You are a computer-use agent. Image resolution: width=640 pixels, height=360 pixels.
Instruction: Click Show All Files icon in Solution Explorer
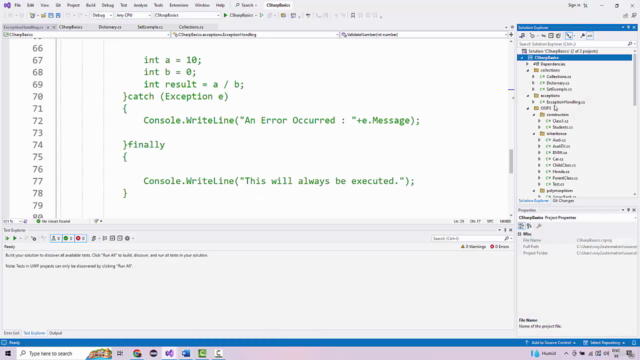558,36
